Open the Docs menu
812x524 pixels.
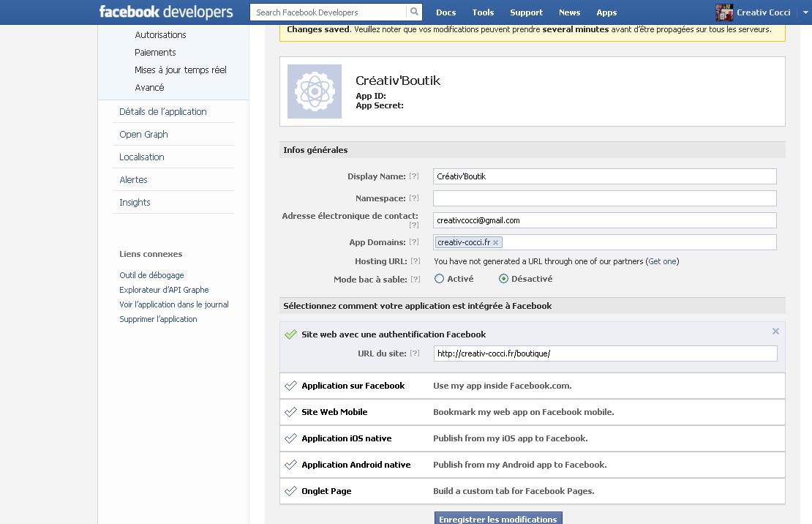pyautogui.click(x=446, y=12)
